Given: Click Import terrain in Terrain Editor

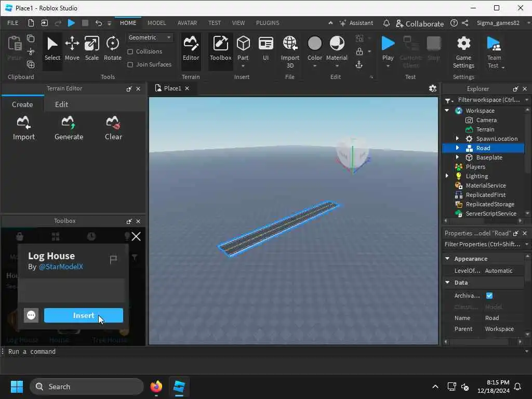Looking at the screenshot, I should coord(24,128).
